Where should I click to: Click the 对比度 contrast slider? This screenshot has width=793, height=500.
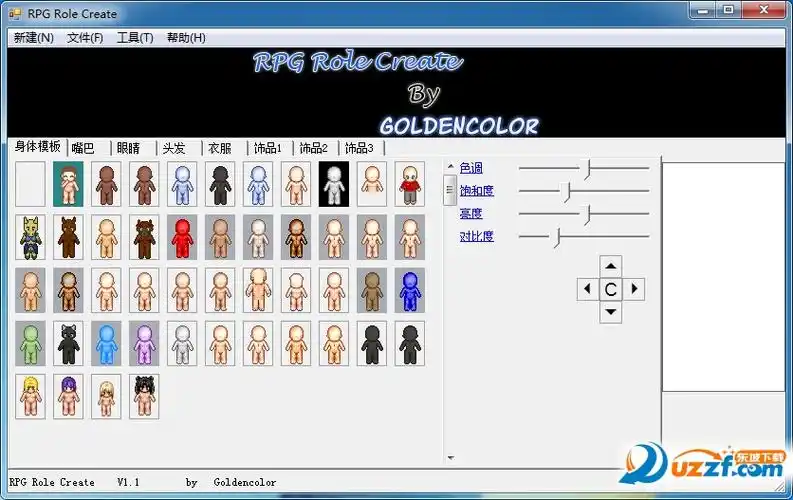(584, 237)
